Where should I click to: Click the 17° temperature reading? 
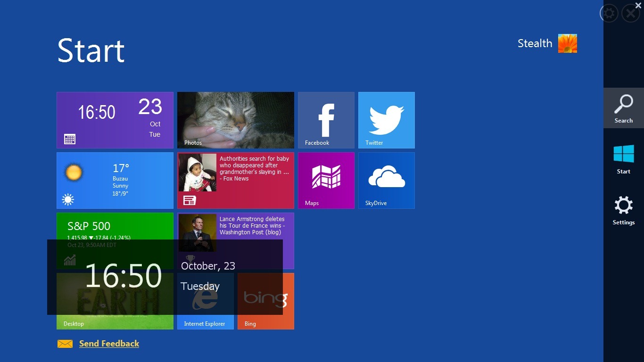point(121,168)
